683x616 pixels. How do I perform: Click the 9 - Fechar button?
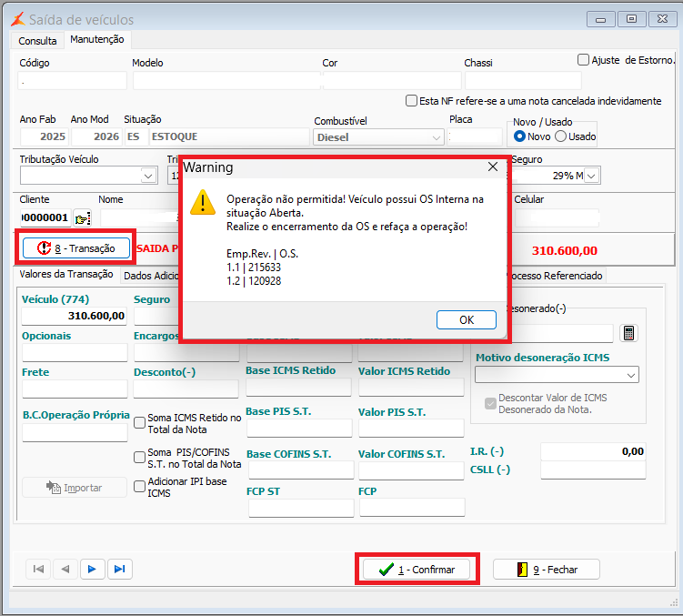tap(547, 570)
